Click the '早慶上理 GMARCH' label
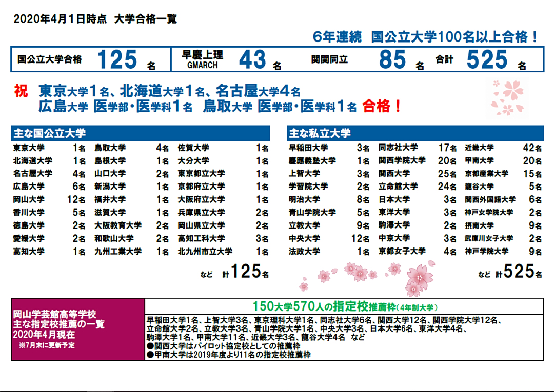 pos(203,59)
